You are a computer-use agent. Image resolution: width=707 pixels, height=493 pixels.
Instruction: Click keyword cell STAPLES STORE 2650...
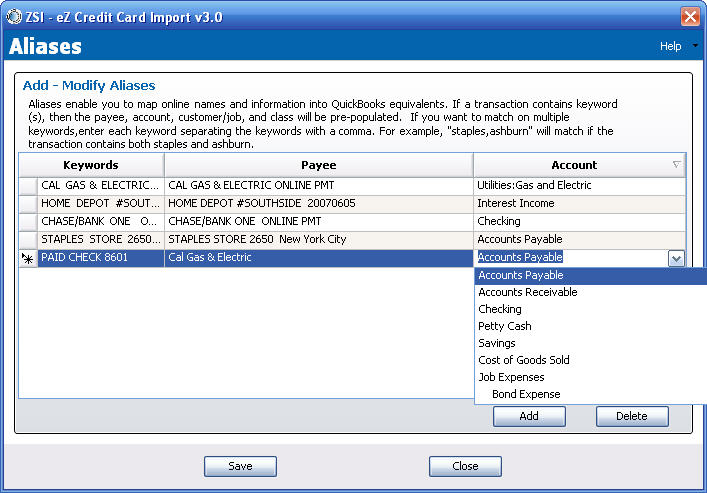(101, 240)
